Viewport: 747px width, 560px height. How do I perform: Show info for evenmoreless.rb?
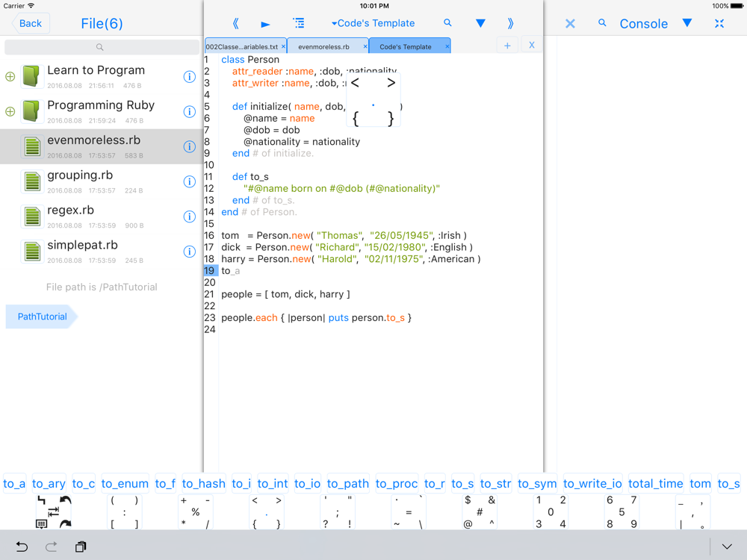point(190,146)
